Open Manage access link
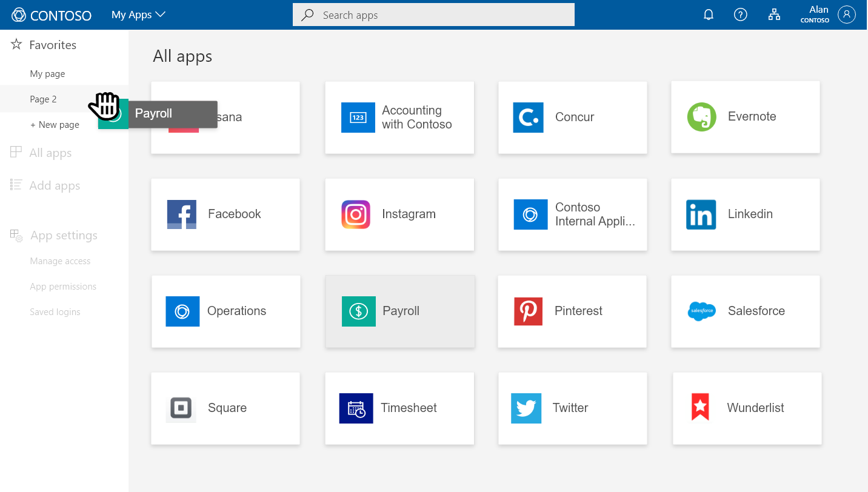The image size is (868, 492). click(60, 261)
